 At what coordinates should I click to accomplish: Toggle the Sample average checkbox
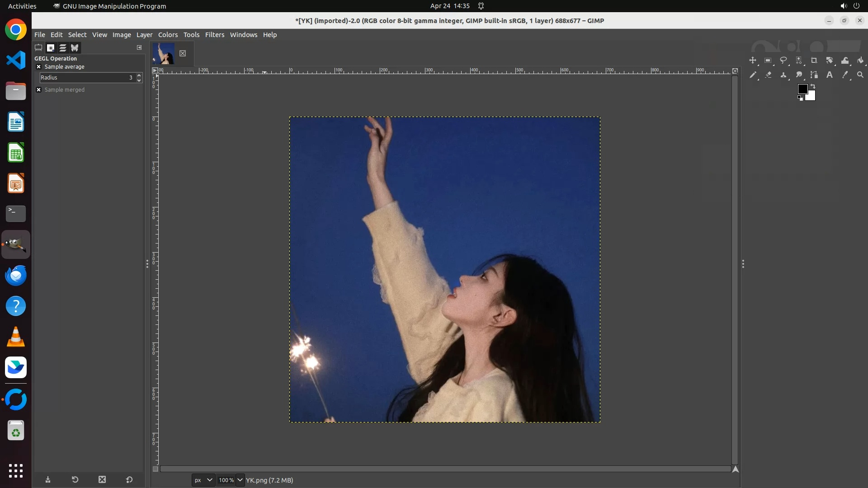39,67
